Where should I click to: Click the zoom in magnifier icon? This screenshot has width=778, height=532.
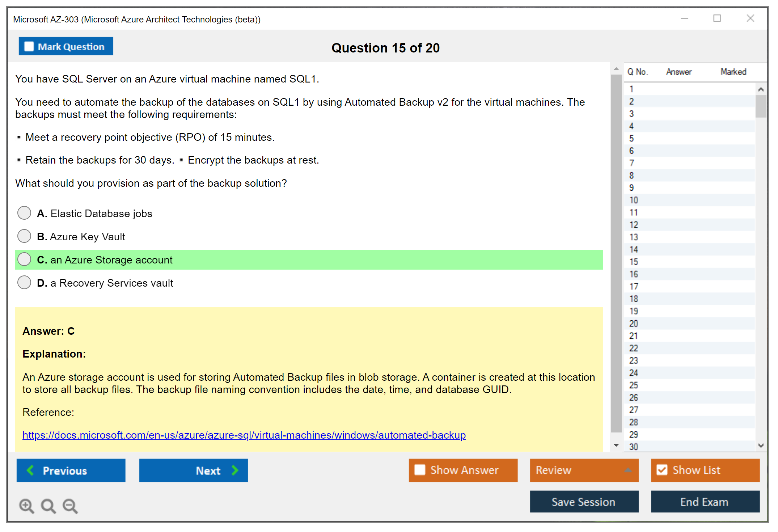[x=26, y=506]
